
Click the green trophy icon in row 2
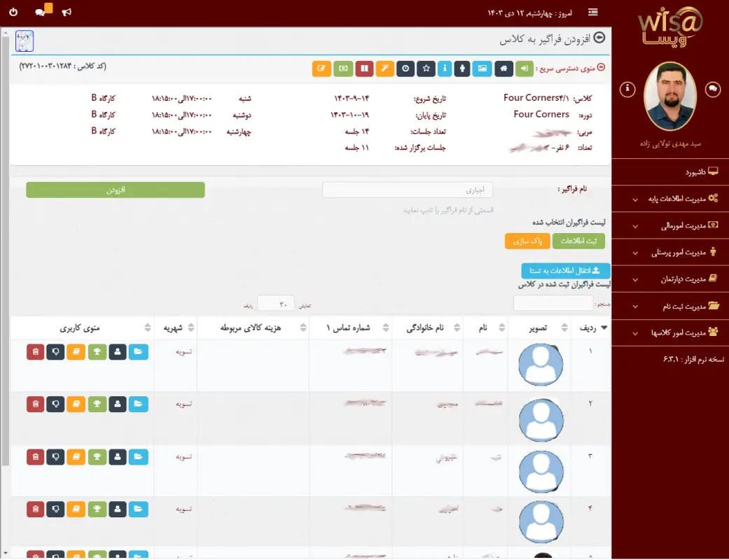coord(97,404)
